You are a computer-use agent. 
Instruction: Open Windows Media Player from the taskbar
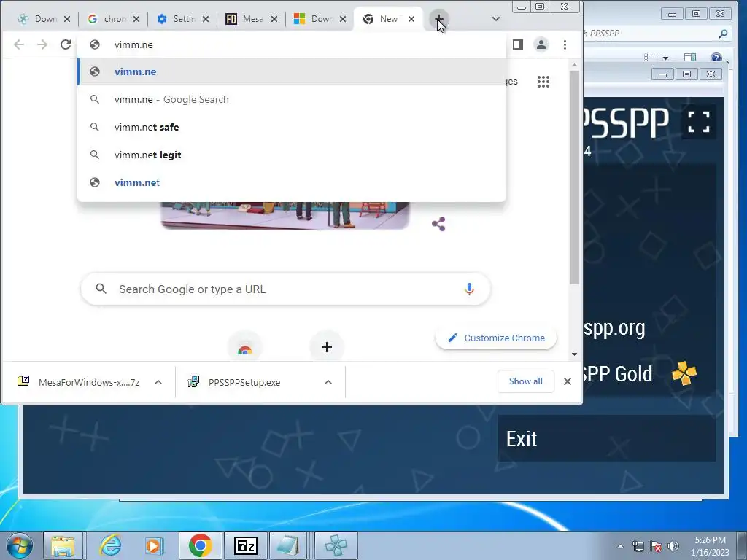tap(154, 545)
